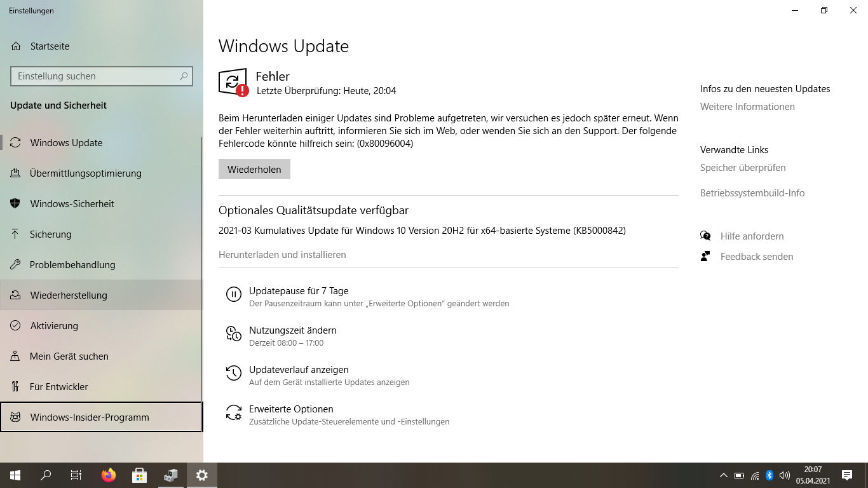
Task: Click the search magnifier in Einstellung suchen
Action: [184, 76]
